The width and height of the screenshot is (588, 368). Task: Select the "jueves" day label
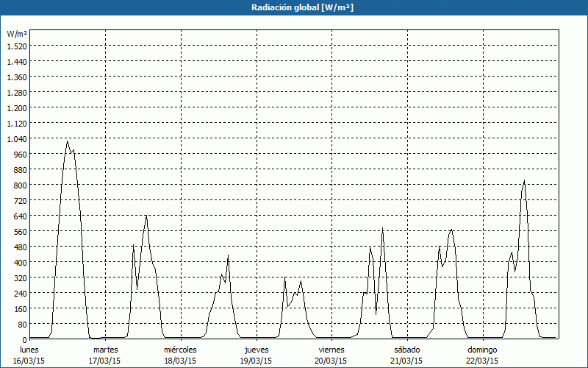tap(256, 349)
